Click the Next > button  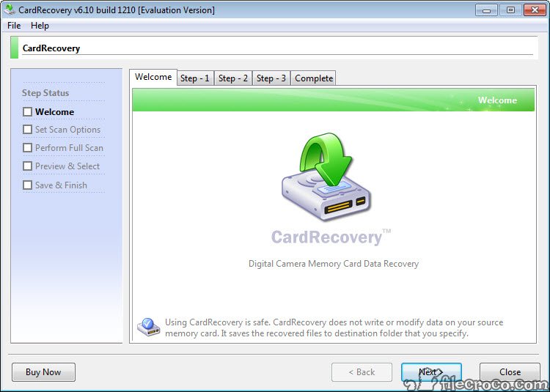(x=431, y=372)
